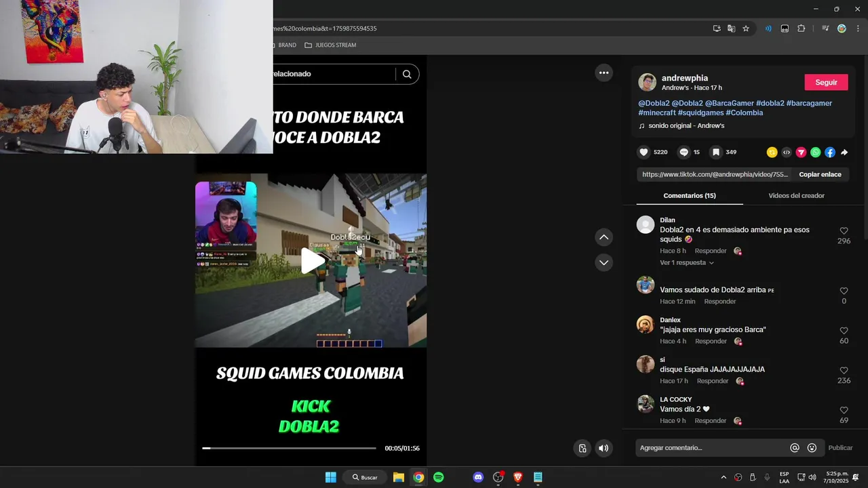Open more share options arrow
The width and height of the screenshot is (868, 488).
(x=844, y=152)
